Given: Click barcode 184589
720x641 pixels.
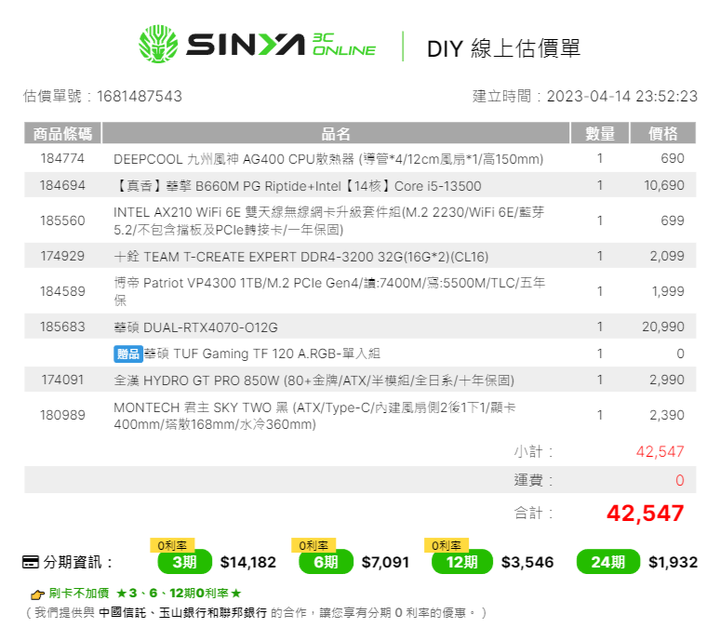Looking at the screenshot, I should (x=62, y=292).
